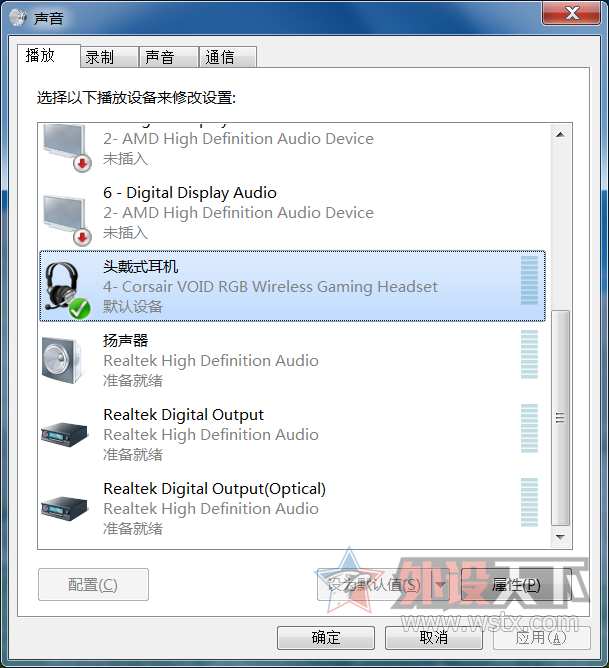Open the 声音 tab
609x668 pixels.
pos(159,58)
